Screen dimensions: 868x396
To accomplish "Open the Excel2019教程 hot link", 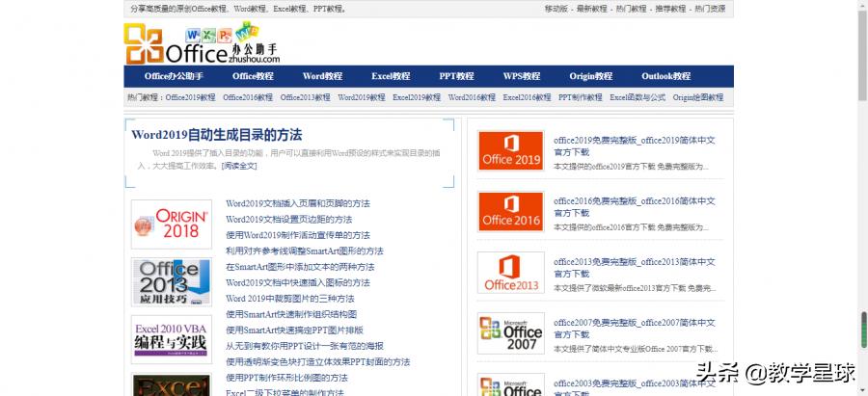I will (417, 97).
